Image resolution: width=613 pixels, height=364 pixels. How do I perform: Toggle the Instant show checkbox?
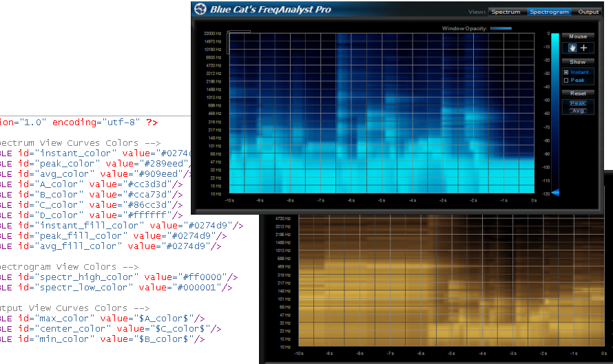(x=566, y=72)
